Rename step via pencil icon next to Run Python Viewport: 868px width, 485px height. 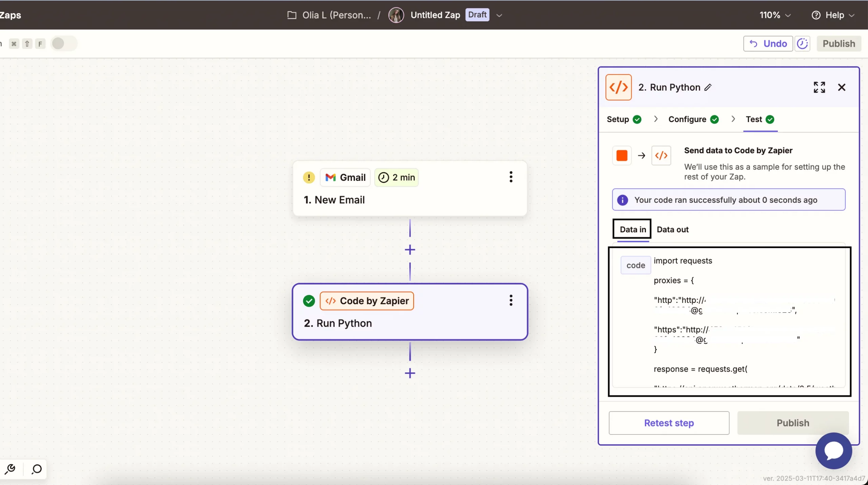pyautogui.click(x=708, y=88)
